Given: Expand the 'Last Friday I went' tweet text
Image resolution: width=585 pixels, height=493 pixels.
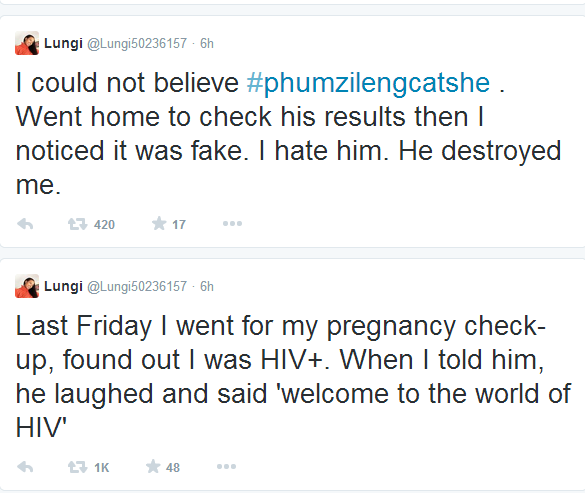Looking at the screenshot, I should tap(293, 377).
